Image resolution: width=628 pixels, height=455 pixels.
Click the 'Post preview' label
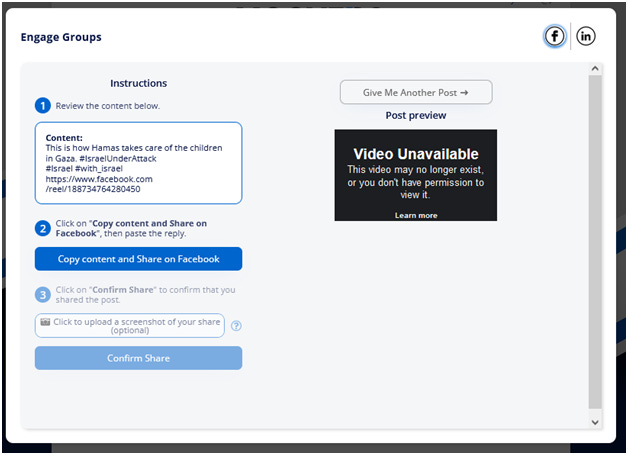(x=416, y=116)
